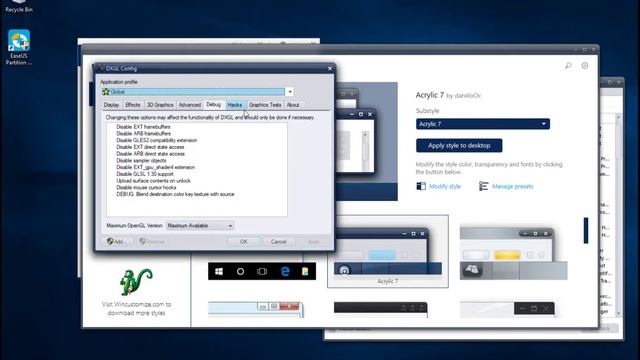Click the Wincustomize dragon logo
The image size is (640, 360).
click(136, 282)
